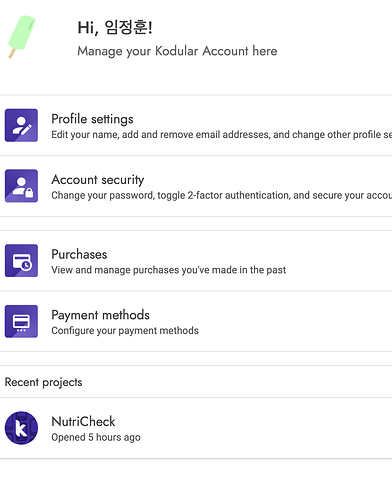Click the 'Recent projects' heading
The width and height of the screenshot is (392, 500).
(x=43, y=382)
